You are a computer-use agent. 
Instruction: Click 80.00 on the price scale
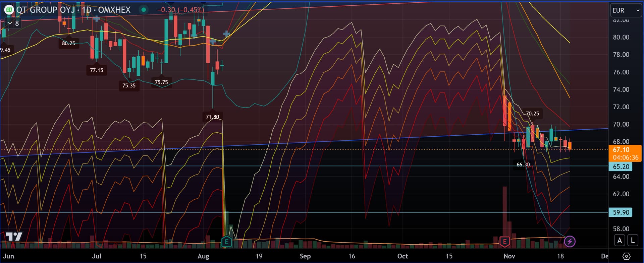621,37
